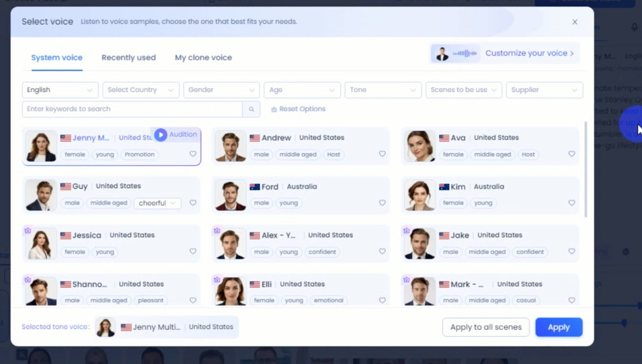Favorite the Jake voice heart icon
This screenshot has height=364, width=642.
(x=571, y=251)
